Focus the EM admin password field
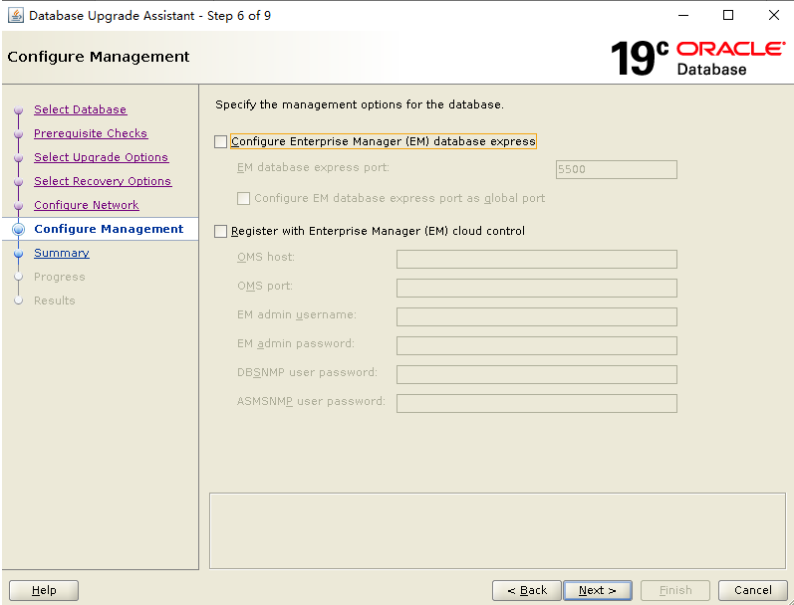Screen dimensions: 794x605 point(537,346)
